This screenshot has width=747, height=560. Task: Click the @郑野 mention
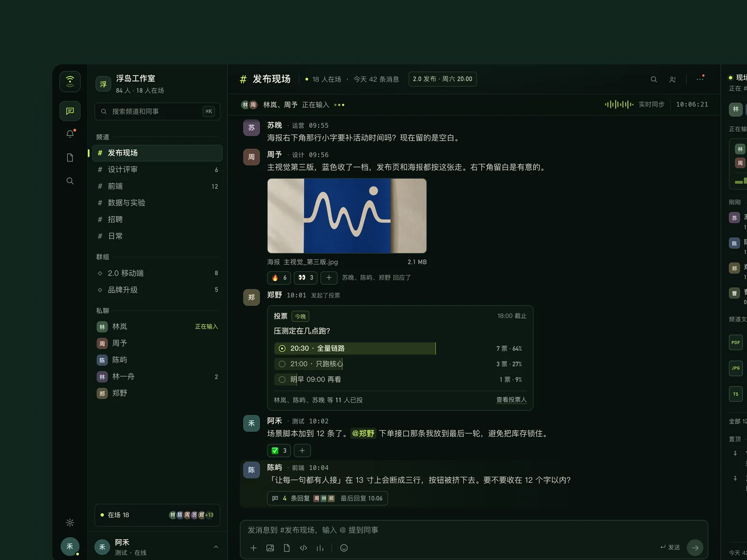click(x=363, y=434)
